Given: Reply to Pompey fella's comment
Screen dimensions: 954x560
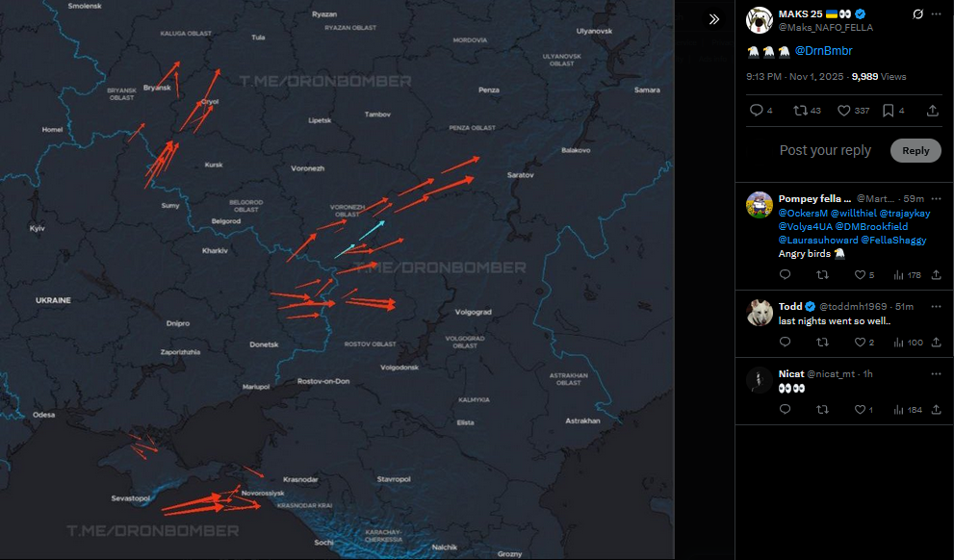Looking at the screenshot, I should click(x=785, y=275).
